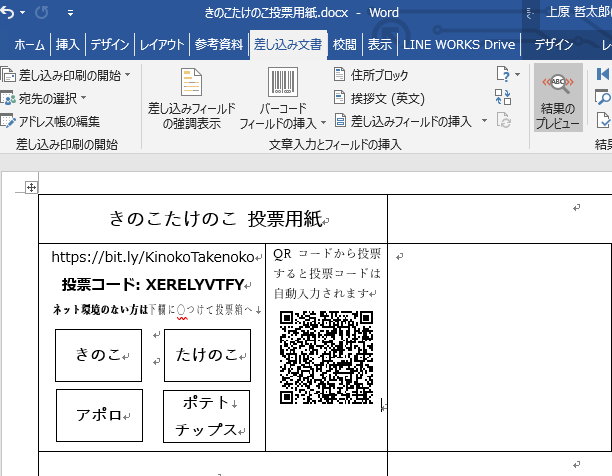Open the 表示 tab
Viewport: 612px width, 476px height.
(x=379, y=44)
